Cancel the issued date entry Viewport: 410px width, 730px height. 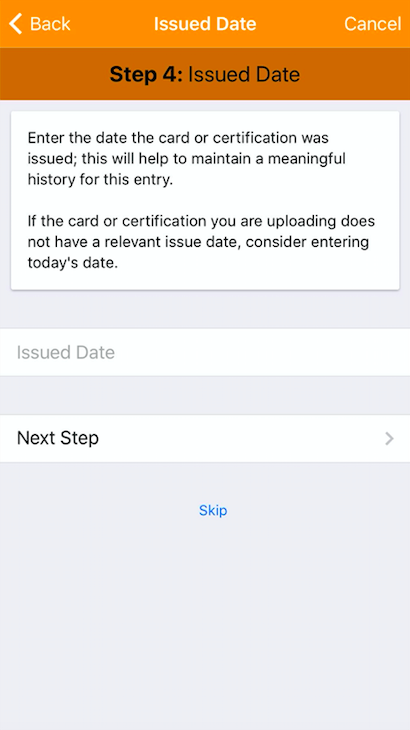[x=372, y=24]
